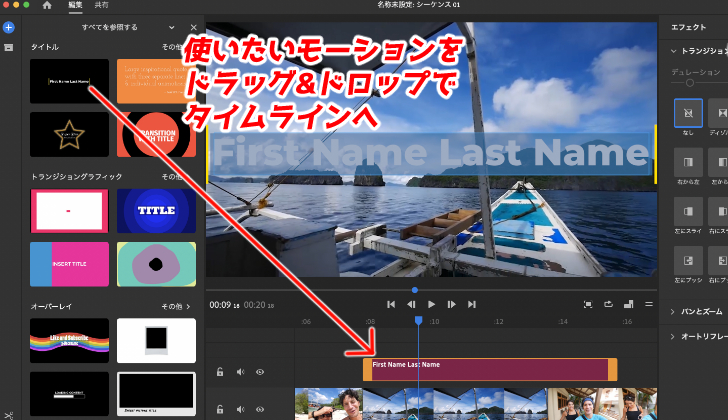Select the black loading bar overlay

[69, 394]
